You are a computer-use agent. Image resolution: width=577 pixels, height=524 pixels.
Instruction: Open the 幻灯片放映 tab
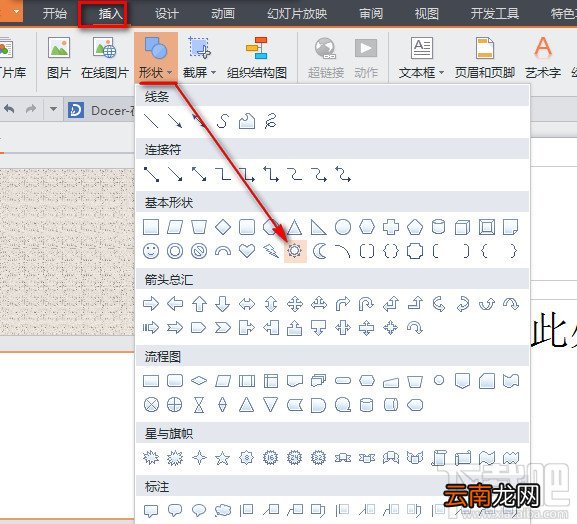coord(297,14)
